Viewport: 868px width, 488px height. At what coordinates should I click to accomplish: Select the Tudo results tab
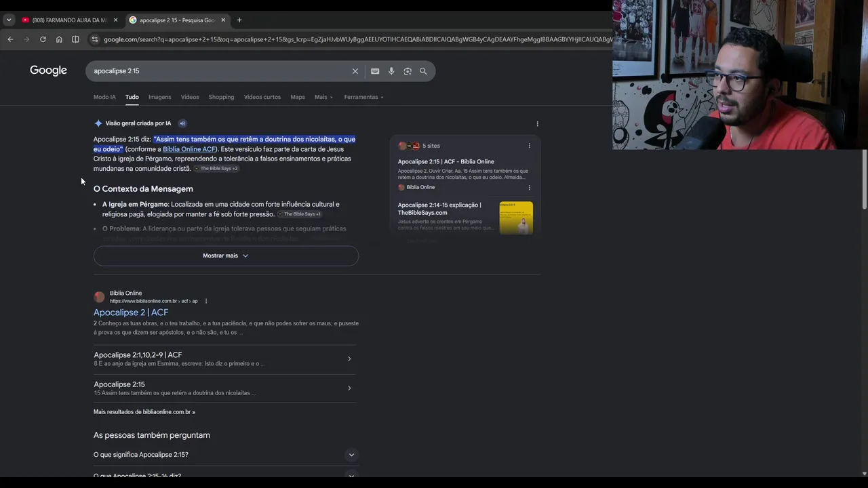132,97
